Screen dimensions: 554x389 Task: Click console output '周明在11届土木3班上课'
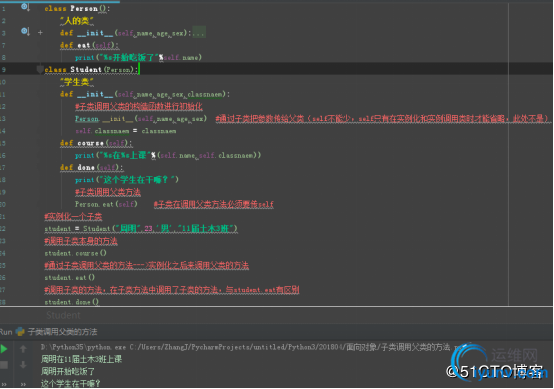[x=81, y=359]
